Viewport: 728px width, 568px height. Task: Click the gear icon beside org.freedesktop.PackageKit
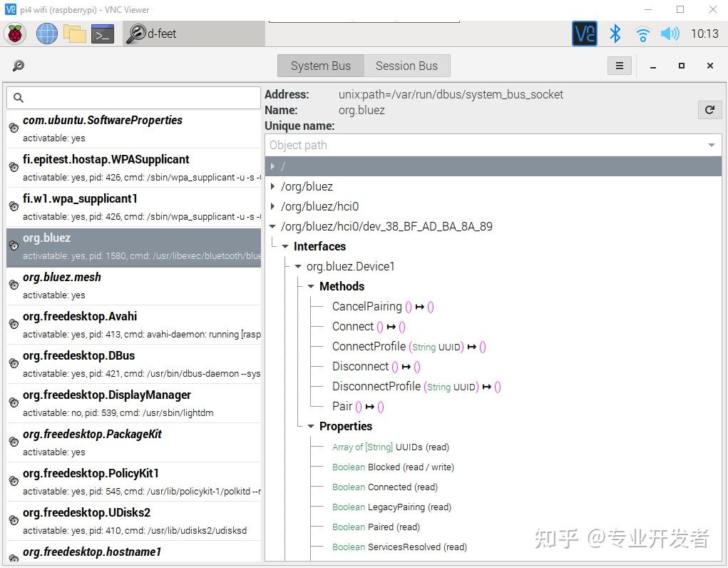pos(14,442)
